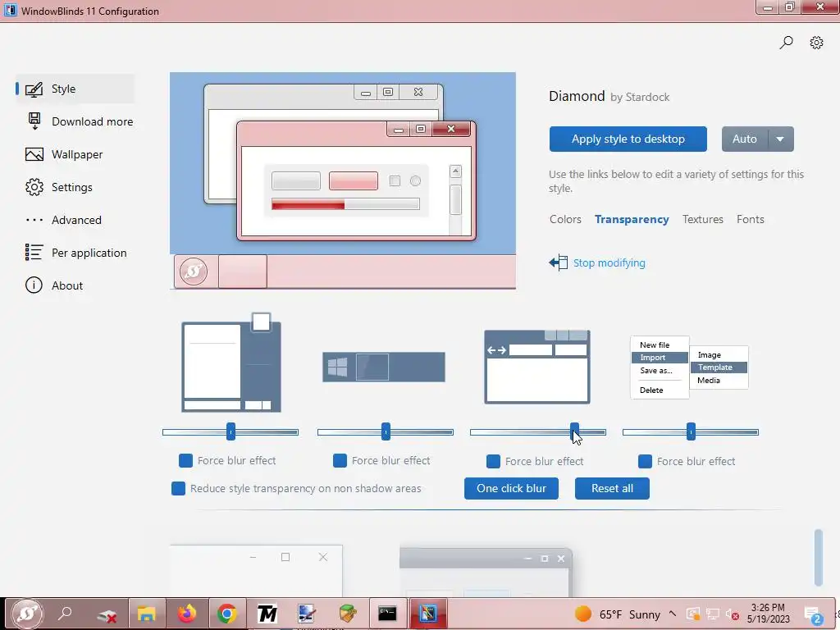840x630 pixels.
Task: Click the window frame transparency illustration
Action: tap(537, 367)
